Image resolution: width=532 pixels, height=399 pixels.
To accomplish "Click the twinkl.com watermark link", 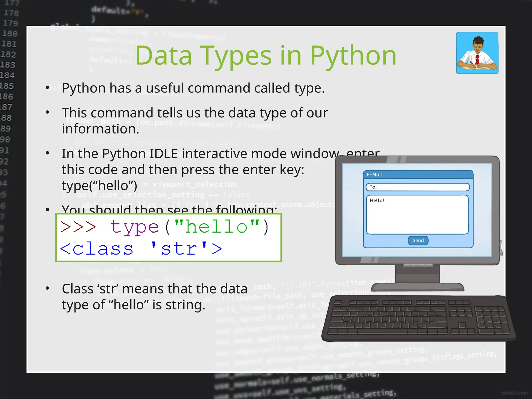I will tap(515, 393).
